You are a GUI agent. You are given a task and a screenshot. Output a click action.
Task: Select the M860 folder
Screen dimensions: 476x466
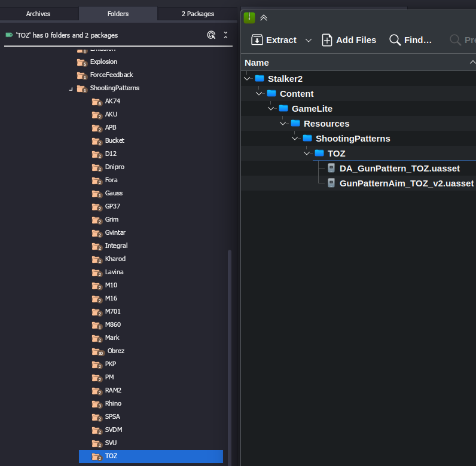(x=112, y=324)
